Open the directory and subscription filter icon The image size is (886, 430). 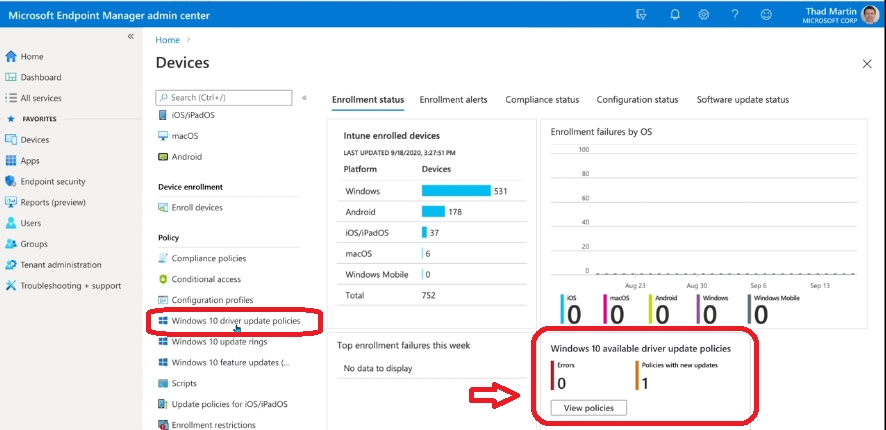pyautogui.click(x=641, y=15)
